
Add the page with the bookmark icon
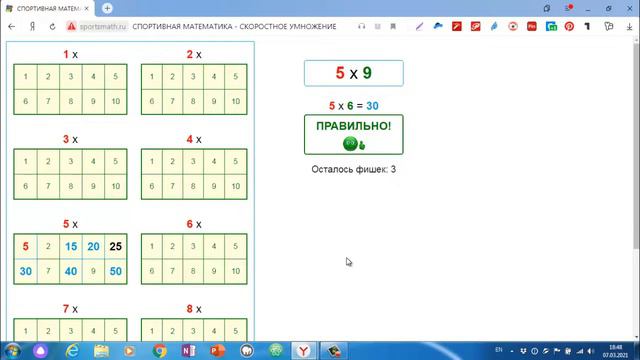tap(393, 27)
